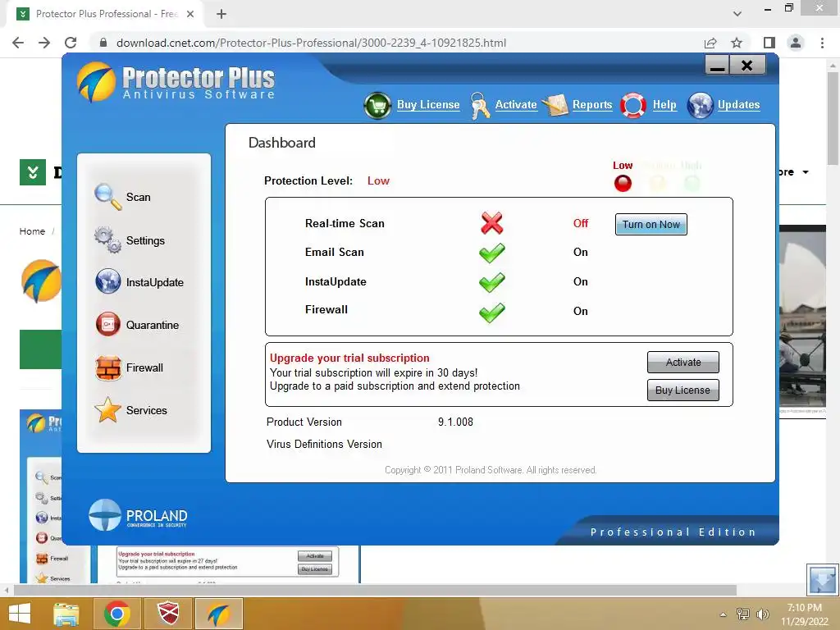Open the Help link
This screenshot has height=630, width=840.
[664, 104]
